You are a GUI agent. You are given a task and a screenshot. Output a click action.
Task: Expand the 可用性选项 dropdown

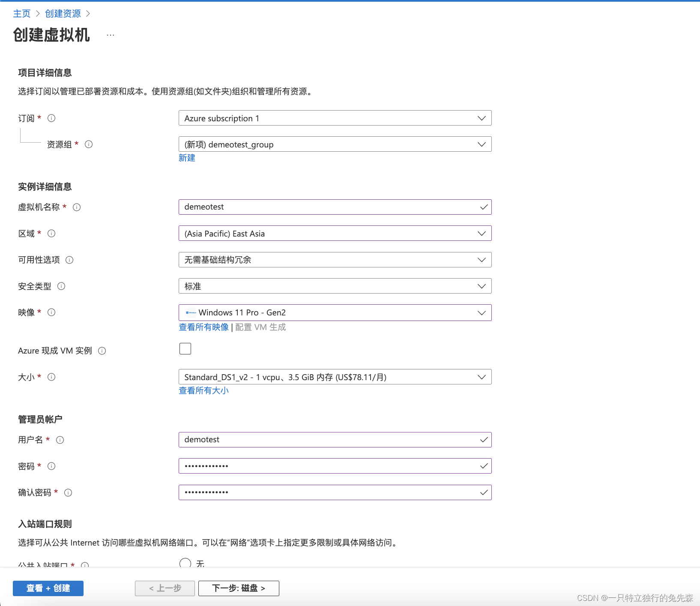point(335,260)
